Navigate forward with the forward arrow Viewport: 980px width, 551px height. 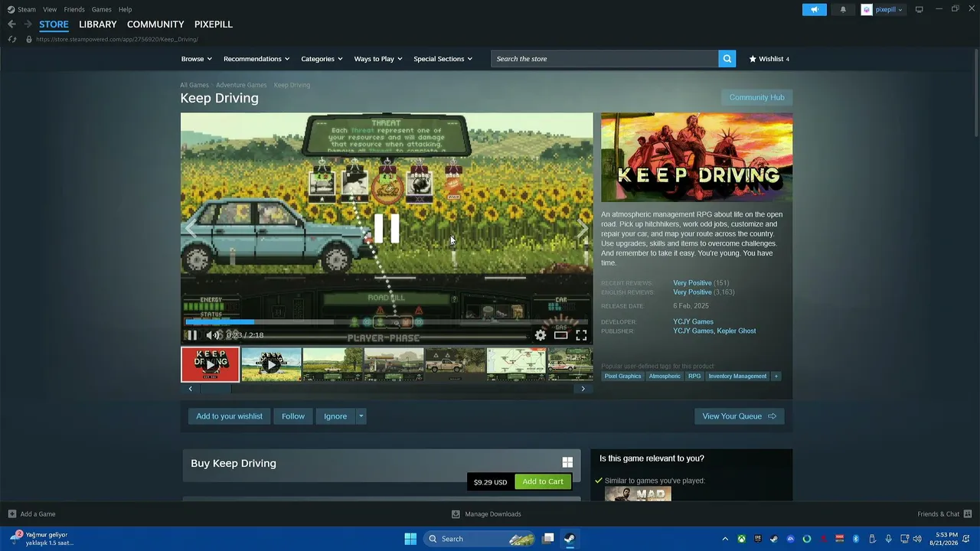(x=28, y=24)
